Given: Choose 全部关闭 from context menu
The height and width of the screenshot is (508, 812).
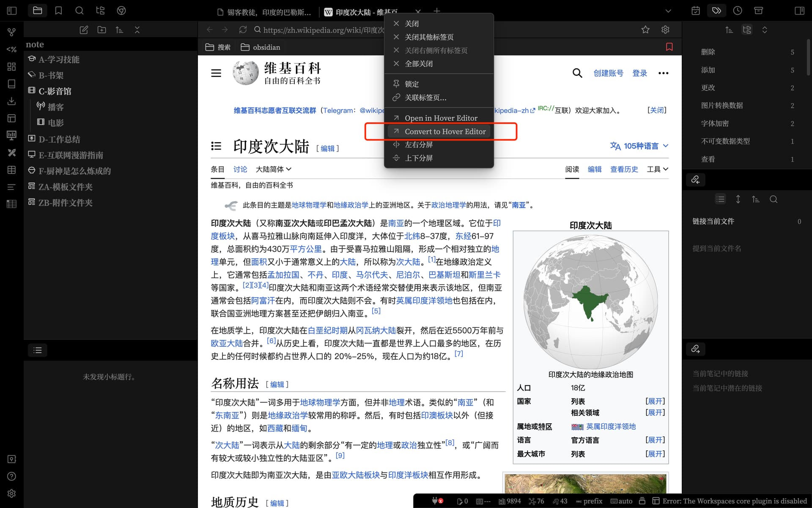Looking at the screenshot, I should click(x=439, y=64).
